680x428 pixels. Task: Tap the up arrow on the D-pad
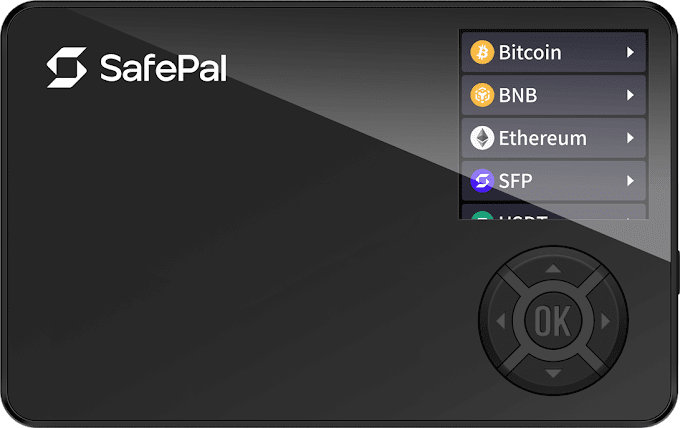pyautogui.click(x=553, y=269)
